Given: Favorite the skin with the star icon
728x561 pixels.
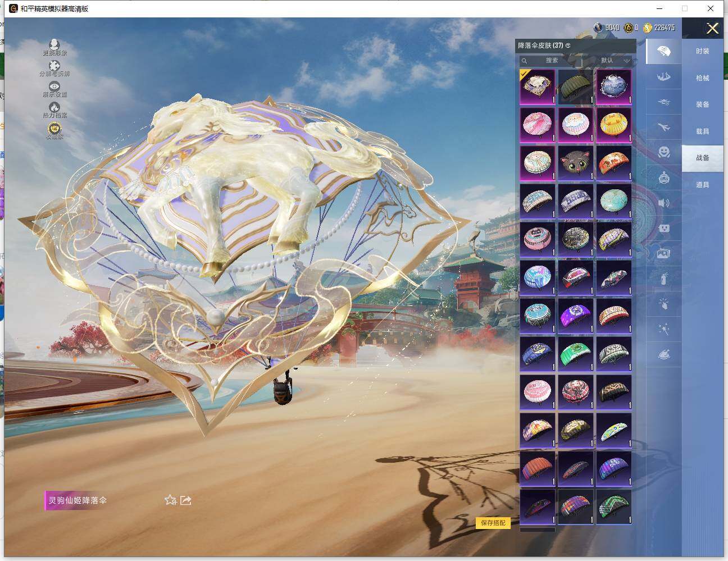Looking at the screenshot, I should [171, 500].
